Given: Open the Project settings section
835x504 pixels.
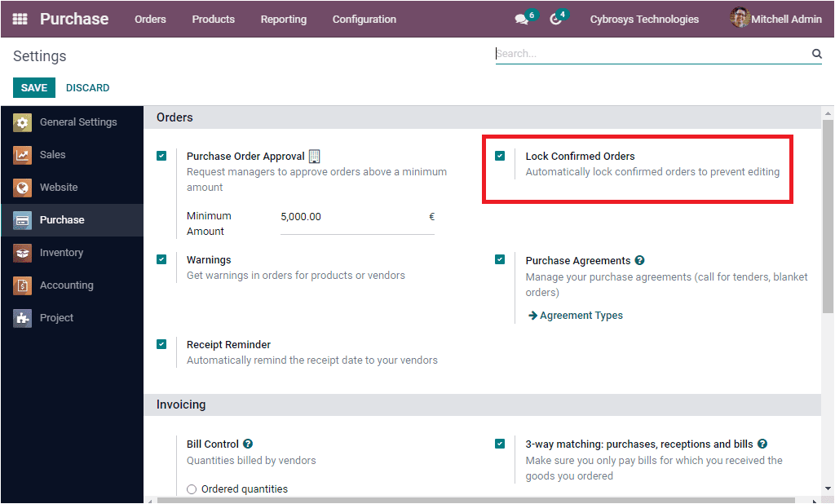Looking at the screenshot, I should (58, 317).
